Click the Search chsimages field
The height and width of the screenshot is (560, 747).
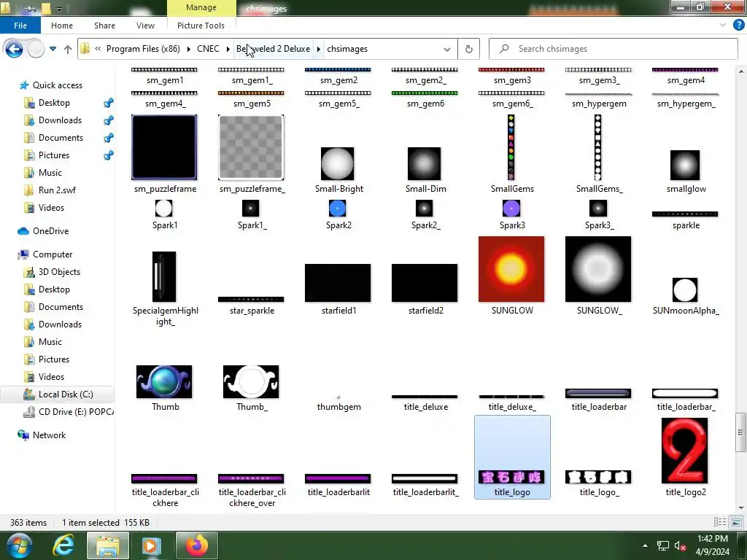click(613, 49)
